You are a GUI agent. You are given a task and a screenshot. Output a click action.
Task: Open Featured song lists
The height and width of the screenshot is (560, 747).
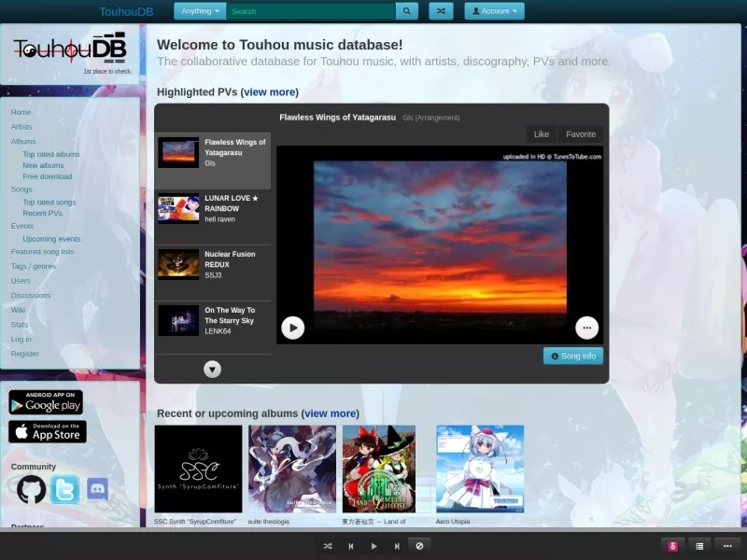tap(42, 251)
